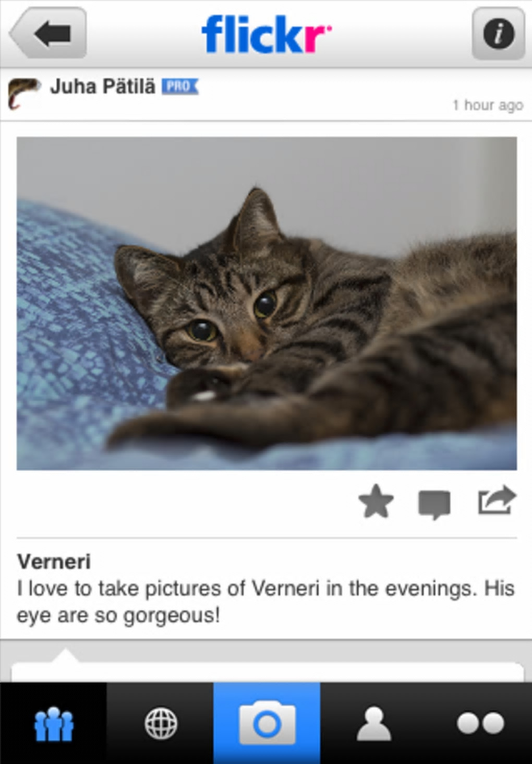Open the Contacts tab with people icon
532x764 pixels.
(x=53, y=723)
